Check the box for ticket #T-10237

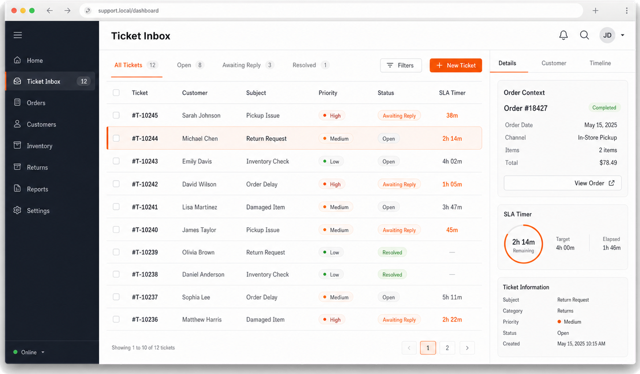[x=116, y=297]
